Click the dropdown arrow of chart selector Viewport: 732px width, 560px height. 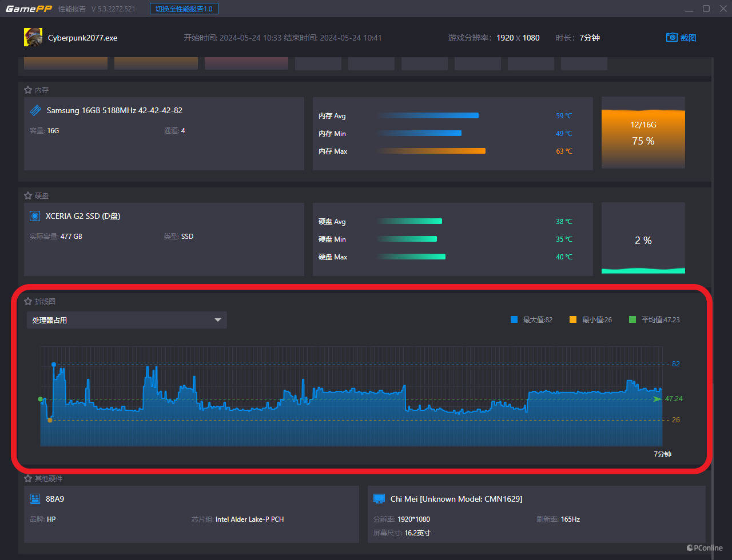[218, 320]
